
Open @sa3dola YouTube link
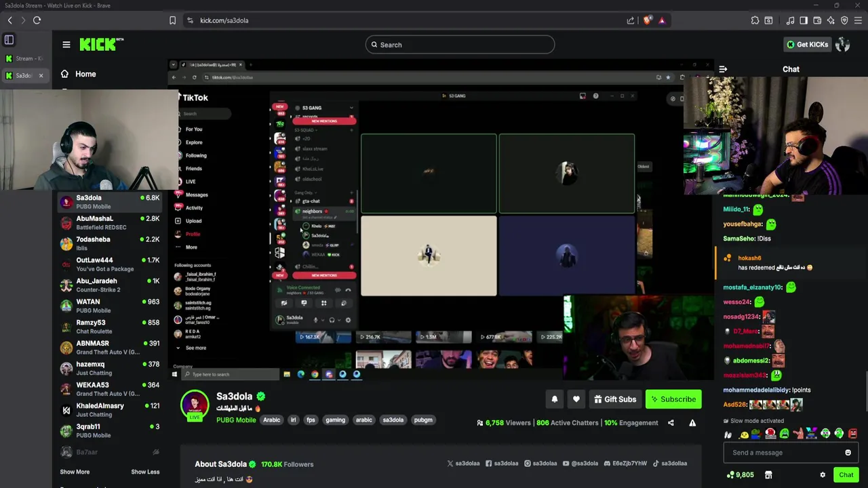(x=580, y=464)
